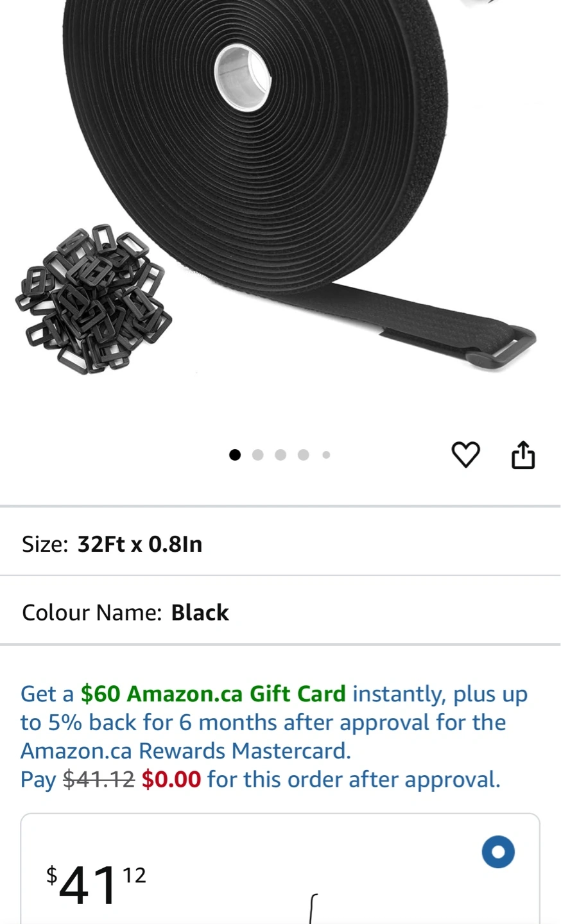Add item to wish list with heart icon
Screen dimensions: 561x924
[465, 455]
